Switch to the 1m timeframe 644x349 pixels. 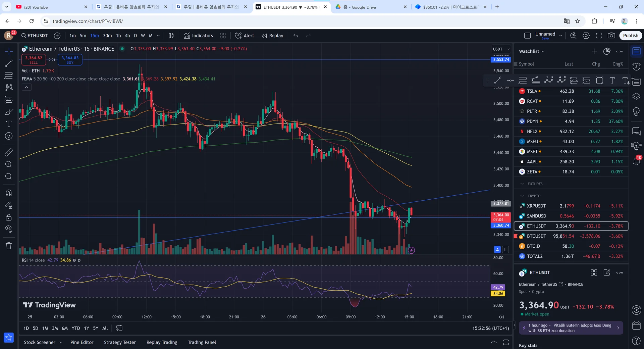point(72,36)
